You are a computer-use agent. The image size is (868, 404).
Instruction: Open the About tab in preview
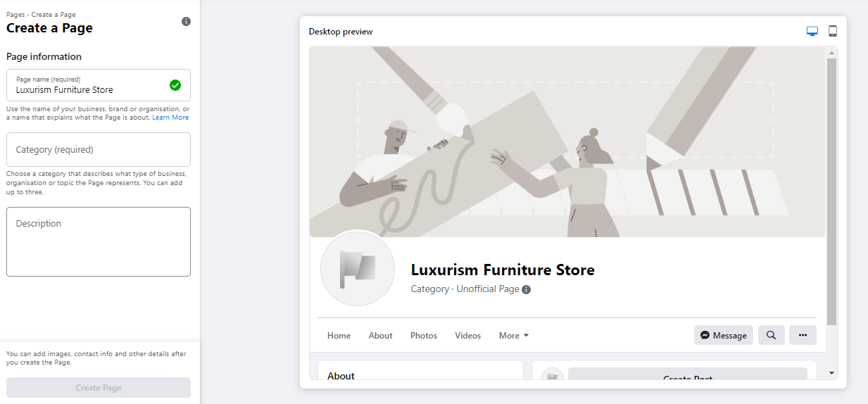click(380, 336)
